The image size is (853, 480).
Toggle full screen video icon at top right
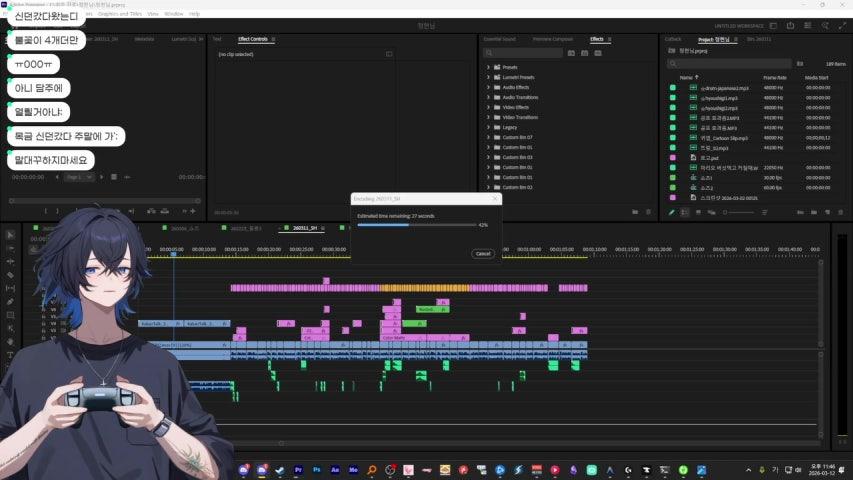point(843,26)
